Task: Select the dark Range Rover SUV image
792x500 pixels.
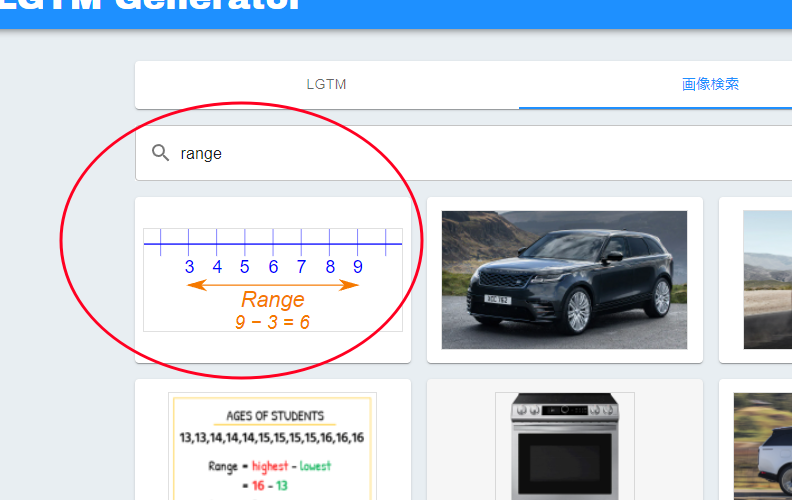Action: pos(564,280)
